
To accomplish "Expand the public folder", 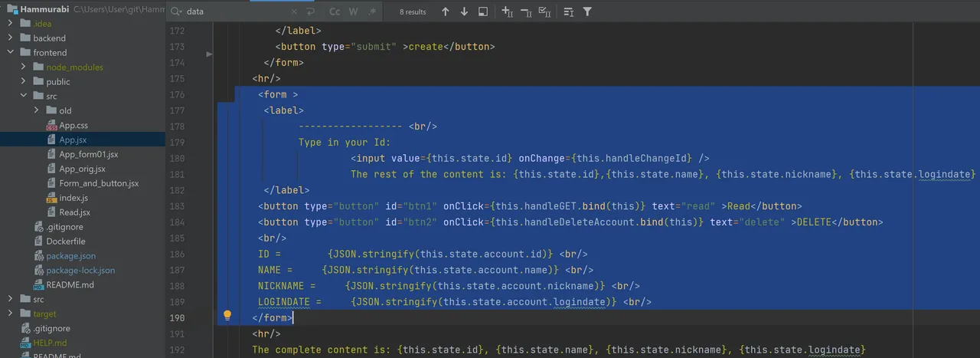I will pyautogui.click(x=24, y=81).
